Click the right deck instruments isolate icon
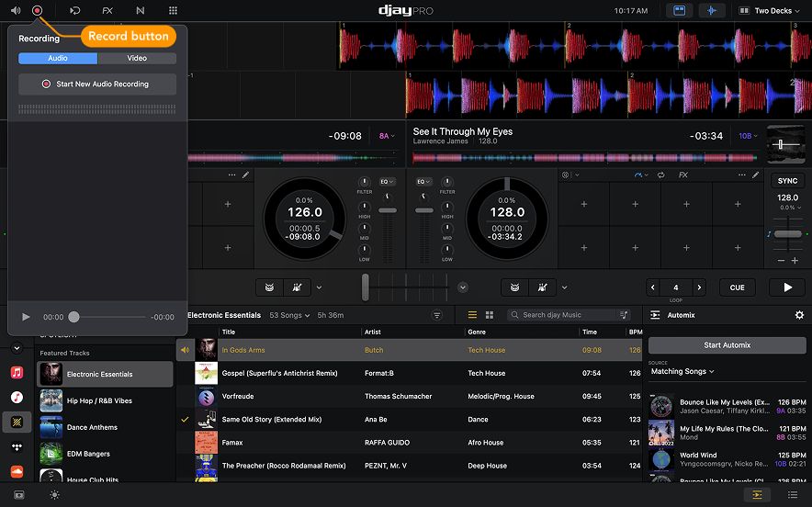Screen dimensions: 812x507 tap(542, 287)
